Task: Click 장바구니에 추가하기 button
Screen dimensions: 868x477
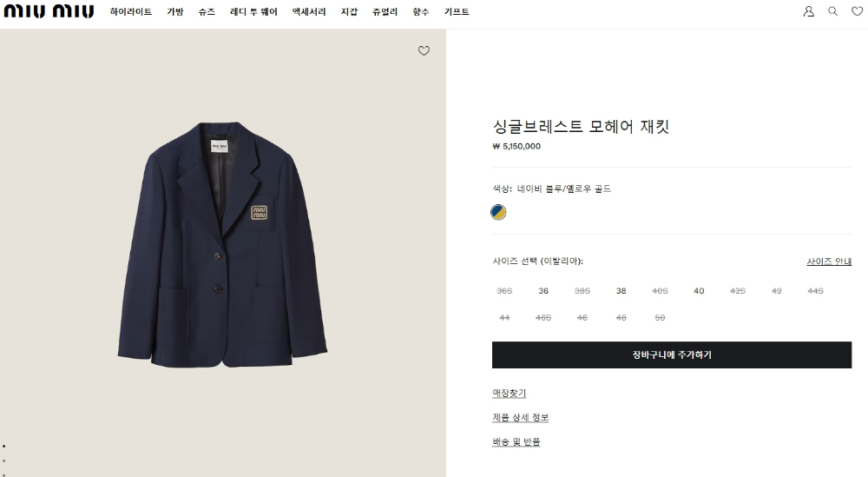Action: click(x=672, y=354)
